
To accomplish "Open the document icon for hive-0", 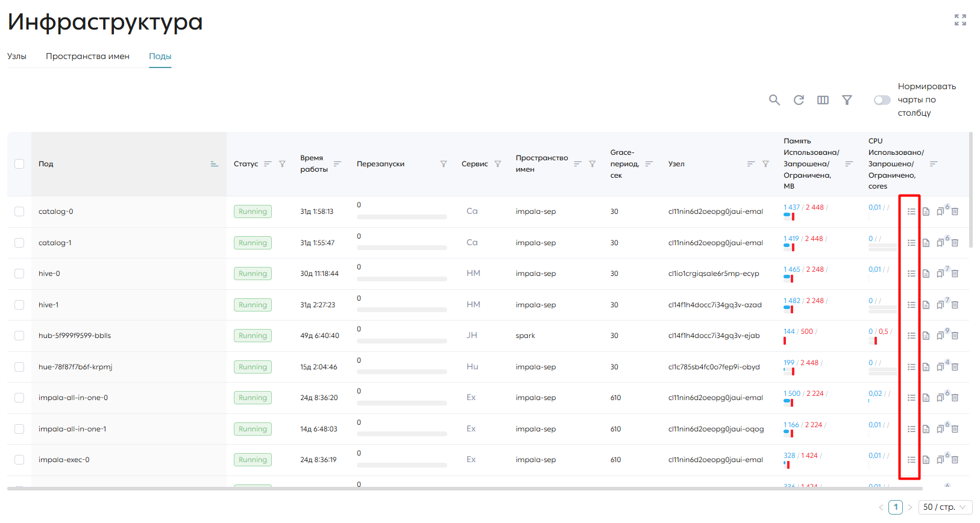I will tap(926, 274).
